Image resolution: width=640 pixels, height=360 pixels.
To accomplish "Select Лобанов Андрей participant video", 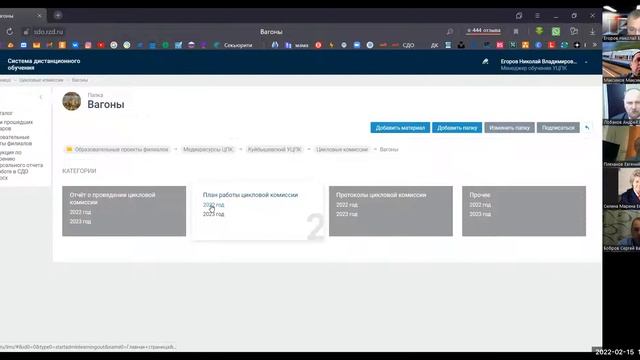I will pos(621,104).
